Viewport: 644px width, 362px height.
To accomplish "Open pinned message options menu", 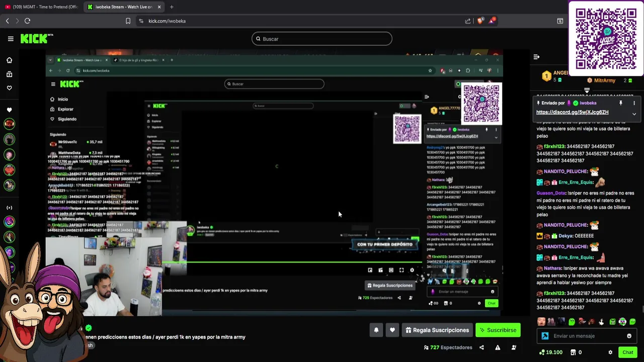I will 634,103.
